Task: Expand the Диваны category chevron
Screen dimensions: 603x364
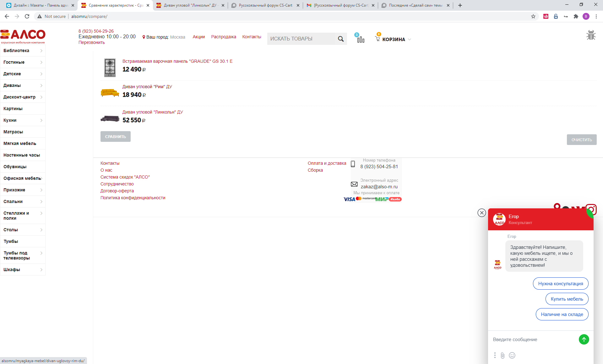Action: click(x=41, y=85)
